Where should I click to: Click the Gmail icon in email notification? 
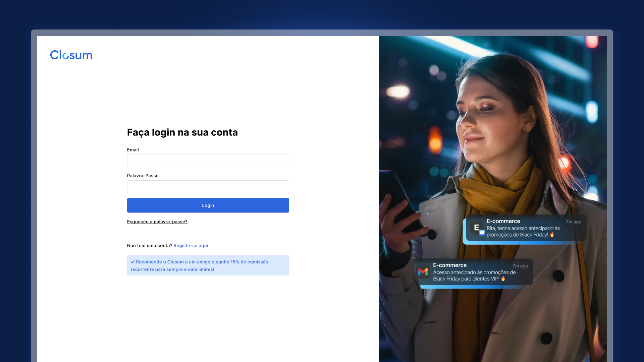[x=423, y=271]
